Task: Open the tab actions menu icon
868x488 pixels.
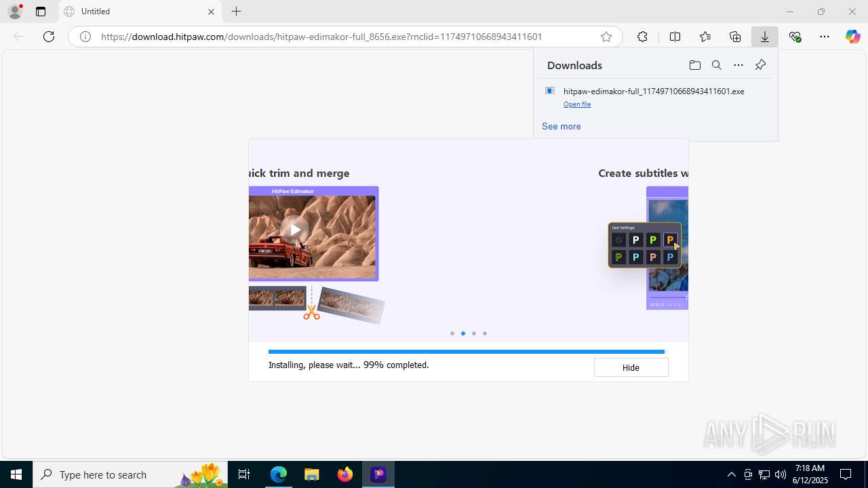Action: pyautogui.click(x=41, y=12)
